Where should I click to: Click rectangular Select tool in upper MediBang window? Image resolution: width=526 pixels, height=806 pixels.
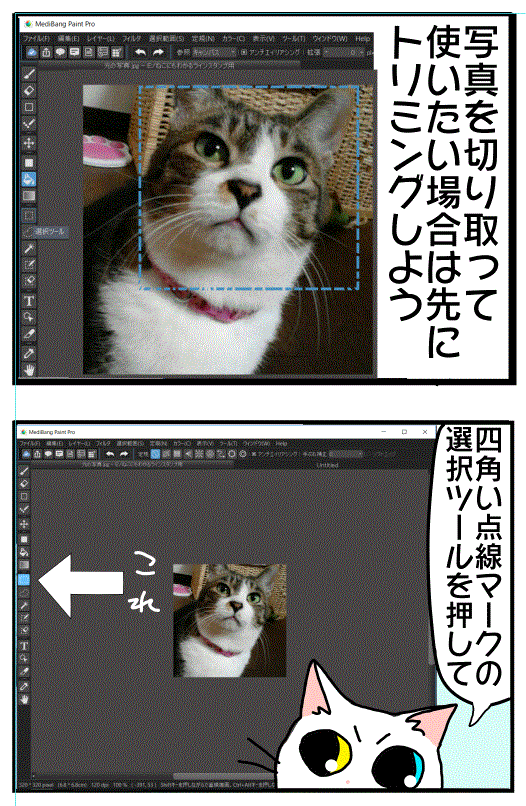point(29,215)
